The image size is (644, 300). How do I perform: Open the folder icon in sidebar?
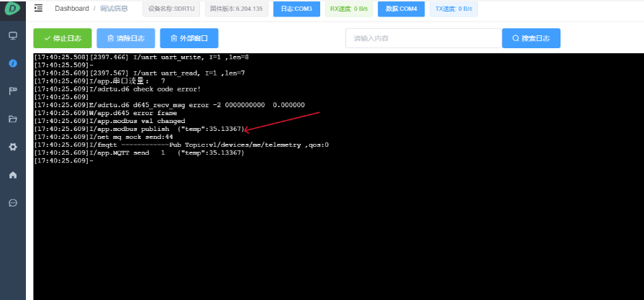pyautogui.click(x=12, y=119)
